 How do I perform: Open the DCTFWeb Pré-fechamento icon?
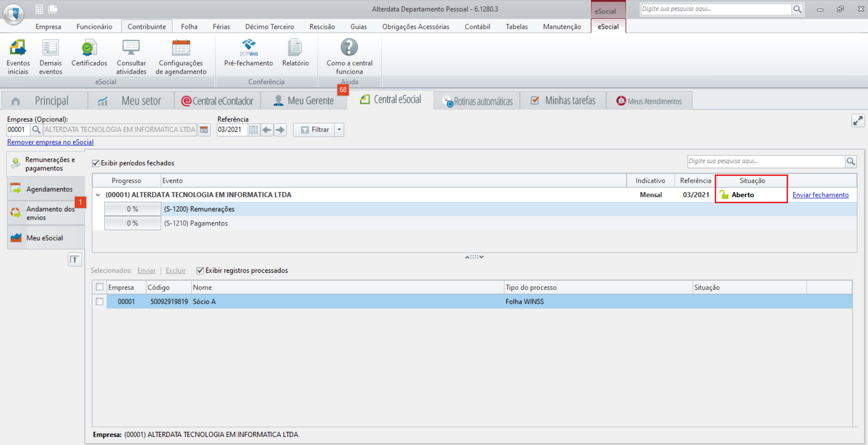[x=249, y=53]
